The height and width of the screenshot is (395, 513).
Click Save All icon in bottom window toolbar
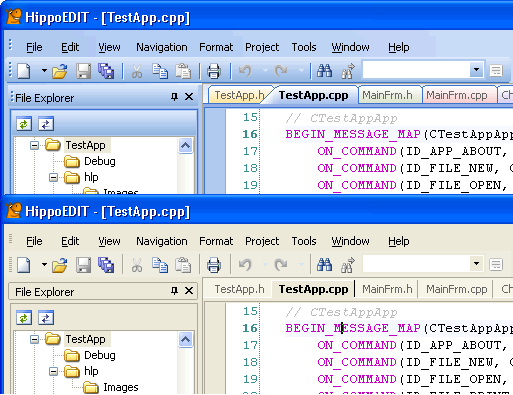tap(106, 265)
